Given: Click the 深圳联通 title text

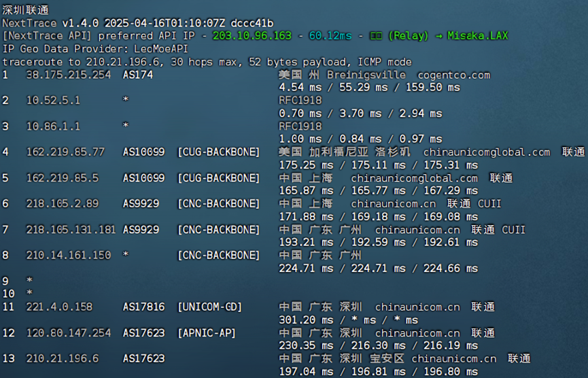Looking at the screenshot, I should click(x=26, y=10).
